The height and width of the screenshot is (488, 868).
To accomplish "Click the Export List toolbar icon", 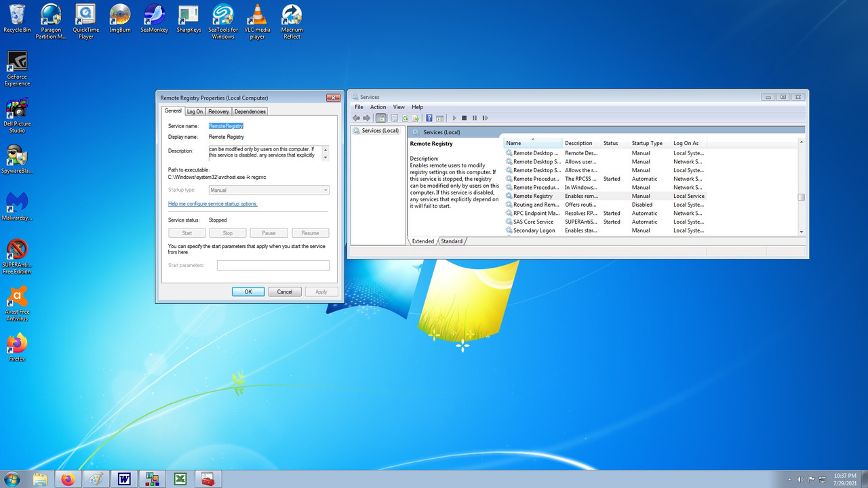I will [416, 118].
